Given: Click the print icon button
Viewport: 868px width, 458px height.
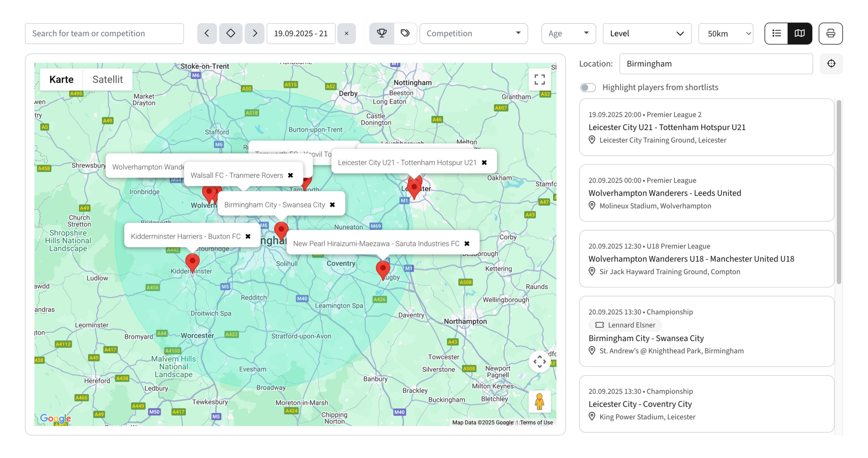Looking at the screenshot, I should coord(831,33).
